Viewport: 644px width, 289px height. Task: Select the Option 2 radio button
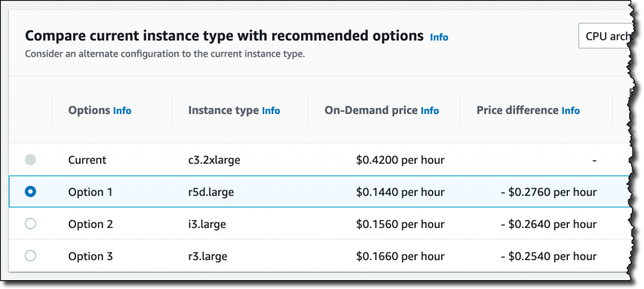(x=30, y=224)
